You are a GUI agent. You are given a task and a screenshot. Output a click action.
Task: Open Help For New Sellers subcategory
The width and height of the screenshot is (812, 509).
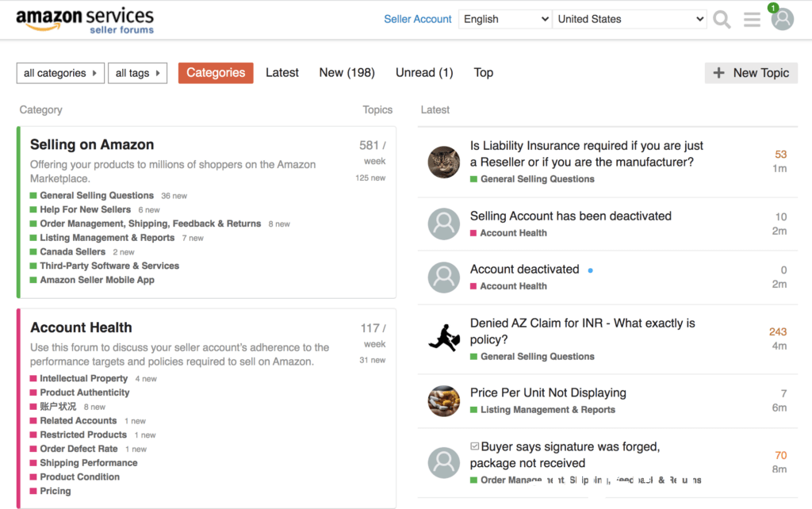[86, 209]
